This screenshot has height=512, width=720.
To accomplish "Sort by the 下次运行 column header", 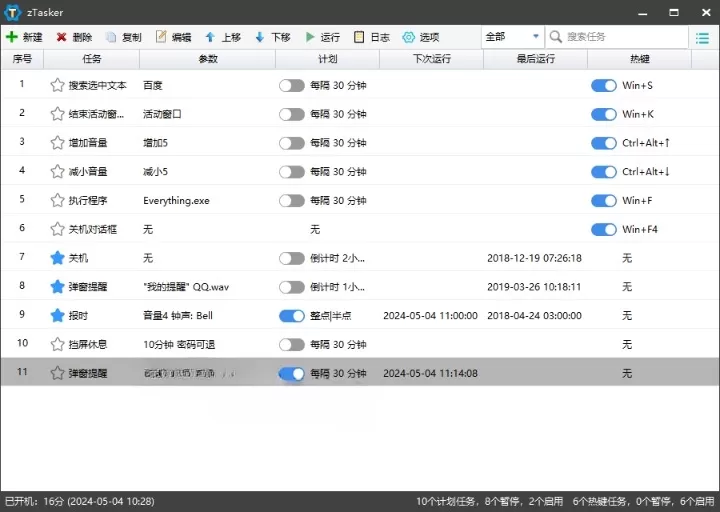I will 432,59.
